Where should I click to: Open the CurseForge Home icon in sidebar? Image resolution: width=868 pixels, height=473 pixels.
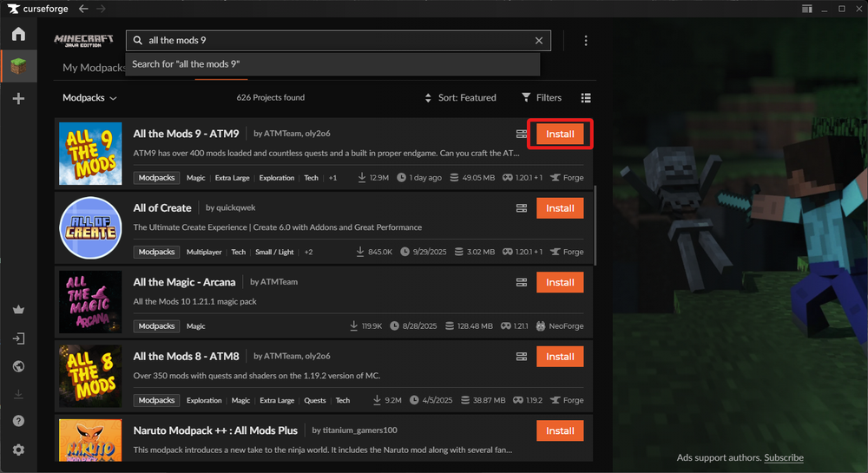(18, 35)
